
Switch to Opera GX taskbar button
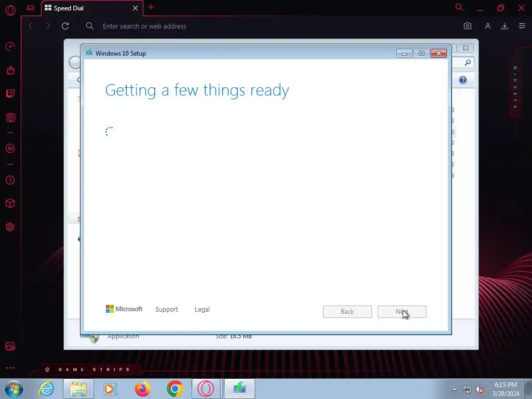(206, 389)
